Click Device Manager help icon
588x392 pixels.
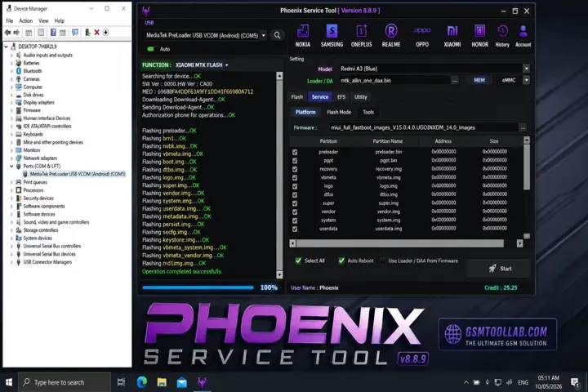coord(53,33)
